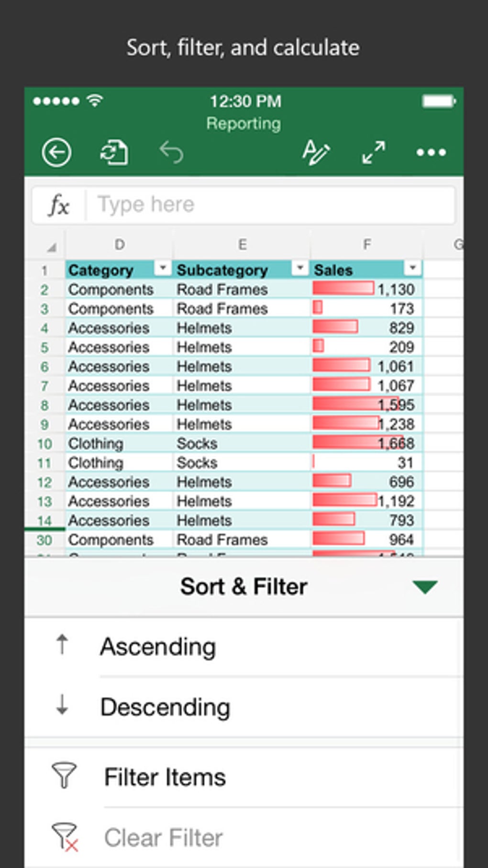Tap the fx function icon

pyautogui.click(x=59, y=205)
